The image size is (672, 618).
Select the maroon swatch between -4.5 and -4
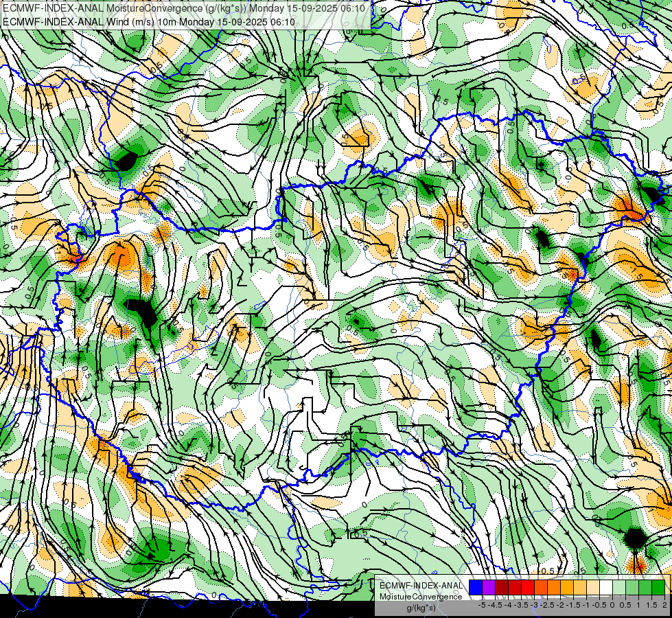click(x=502, y=587)
